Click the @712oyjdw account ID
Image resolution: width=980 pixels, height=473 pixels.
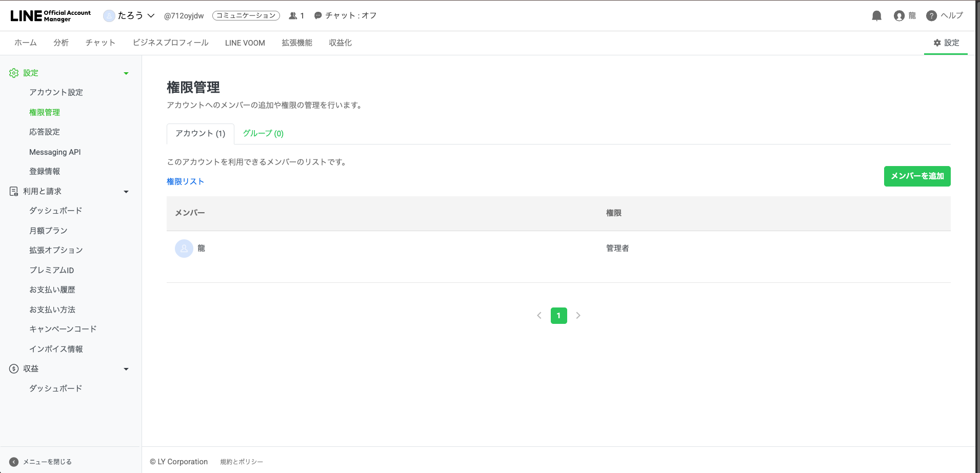[184, 16]
